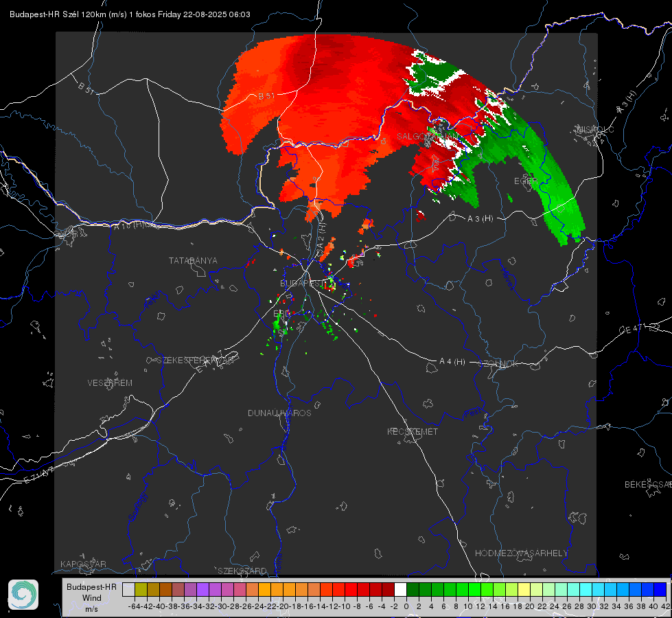Click the 'Budapest-HR Wind m/s' legend label

92,598
